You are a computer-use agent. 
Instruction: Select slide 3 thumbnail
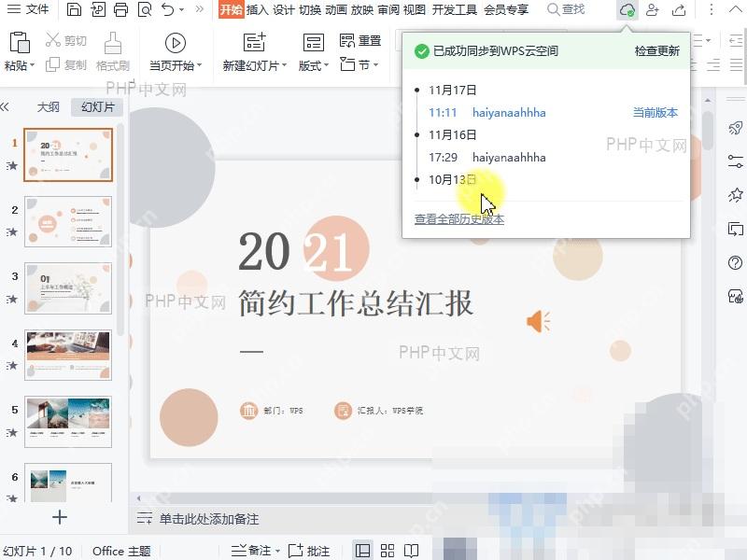click(68, 288)
